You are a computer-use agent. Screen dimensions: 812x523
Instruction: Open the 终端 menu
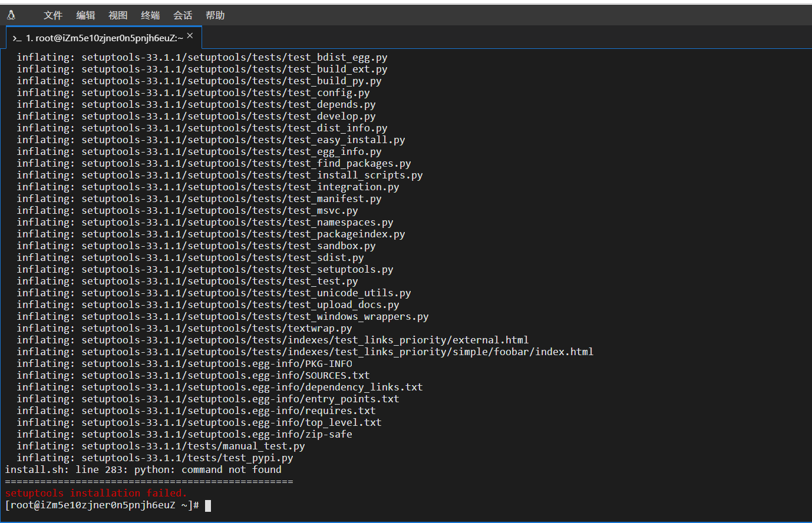coord(150,15)
